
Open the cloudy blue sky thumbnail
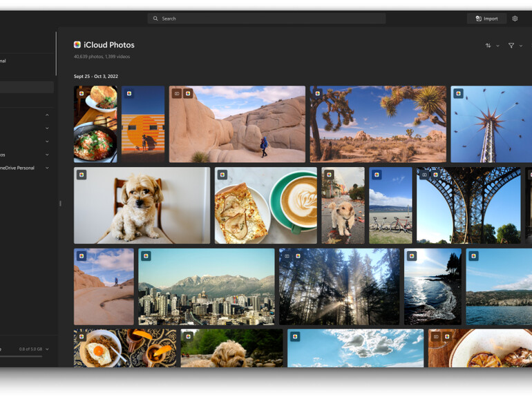coord(356,348)
